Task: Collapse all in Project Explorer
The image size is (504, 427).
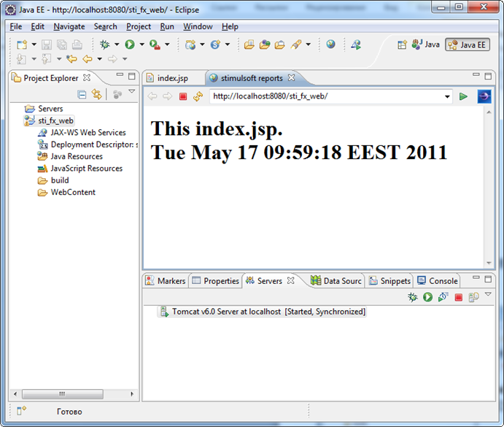Action: (x=82, y=94)
